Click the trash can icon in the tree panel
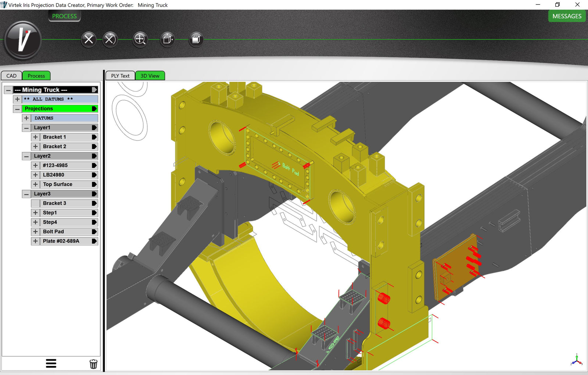The image size is (588, 375). (x=93, y=364)
